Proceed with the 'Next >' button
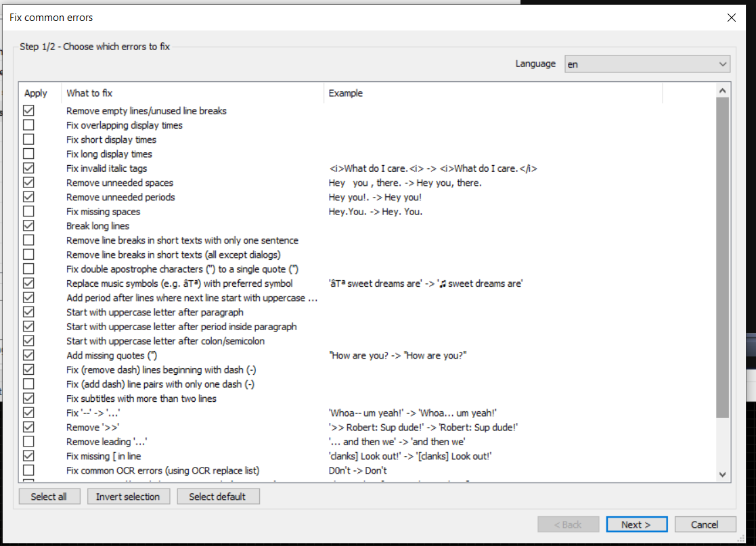Viewport: 756px width, 546px height. (x=636, y=524)
